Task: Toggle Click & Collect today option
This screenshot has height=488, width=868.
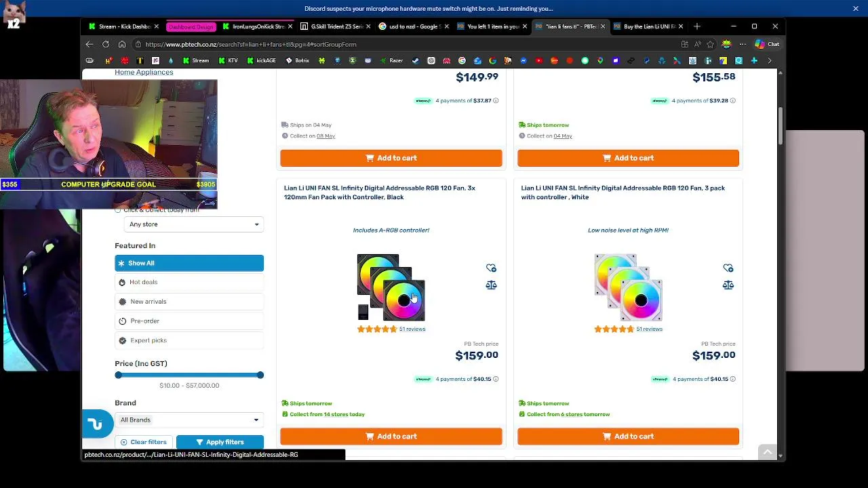Action: pyautogui.click(x=118, y=211)
